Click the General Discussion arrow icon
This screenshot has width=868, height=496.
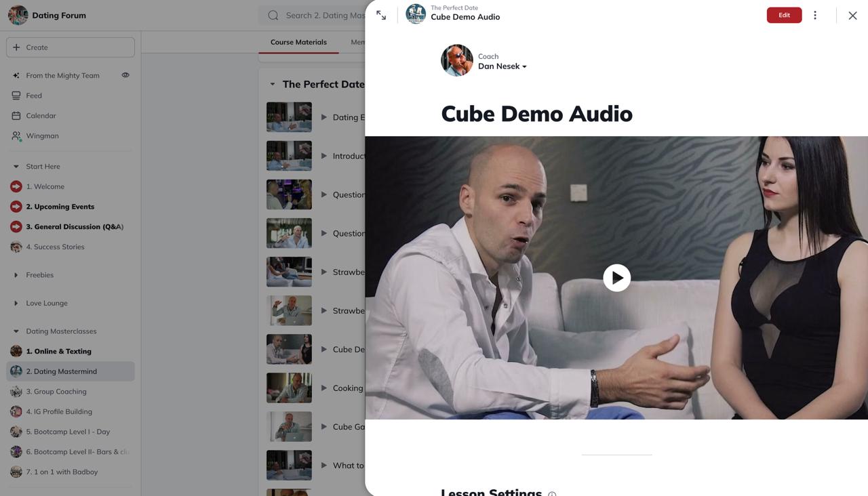tap(16, 227)
